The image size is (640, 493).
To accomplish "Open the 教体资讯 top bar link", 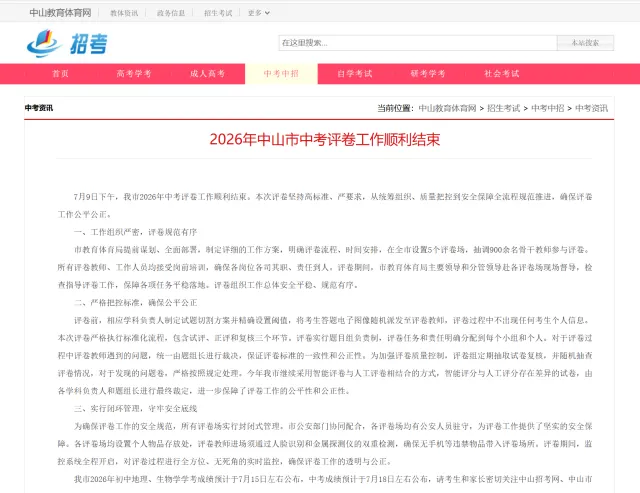I will [x=124, y=13].
